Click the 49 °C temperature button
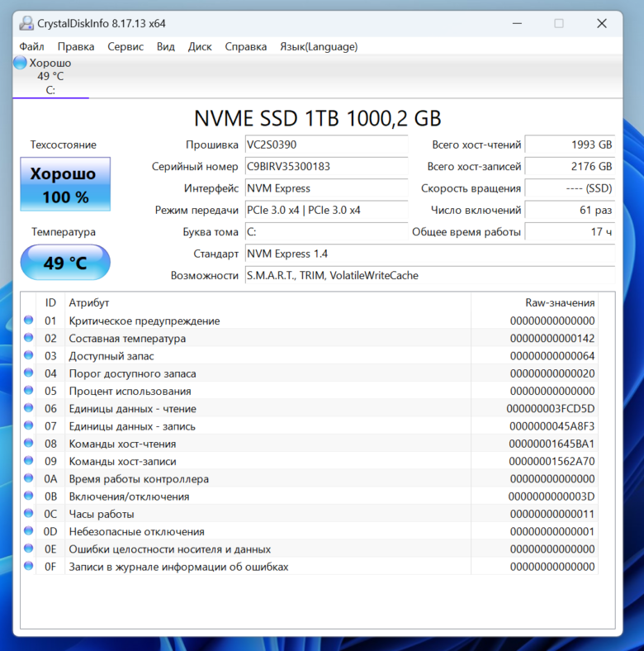Screen dimensions: 644x651 click(65, 263)
